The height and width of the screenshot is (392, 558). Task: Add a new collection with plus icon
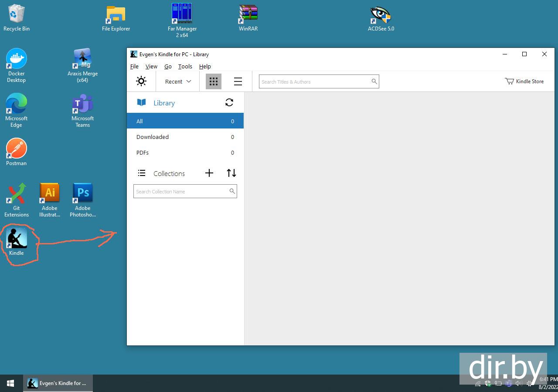(x=209, y=173)
